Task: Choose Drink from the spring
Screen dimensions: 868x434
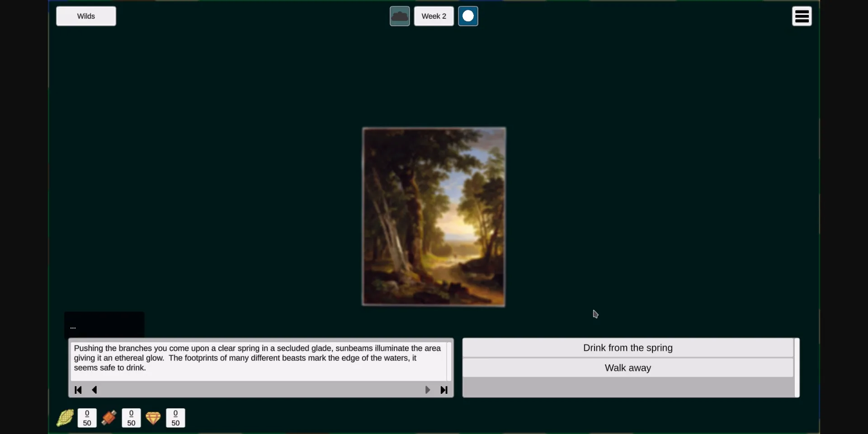Action: [627, 348]
